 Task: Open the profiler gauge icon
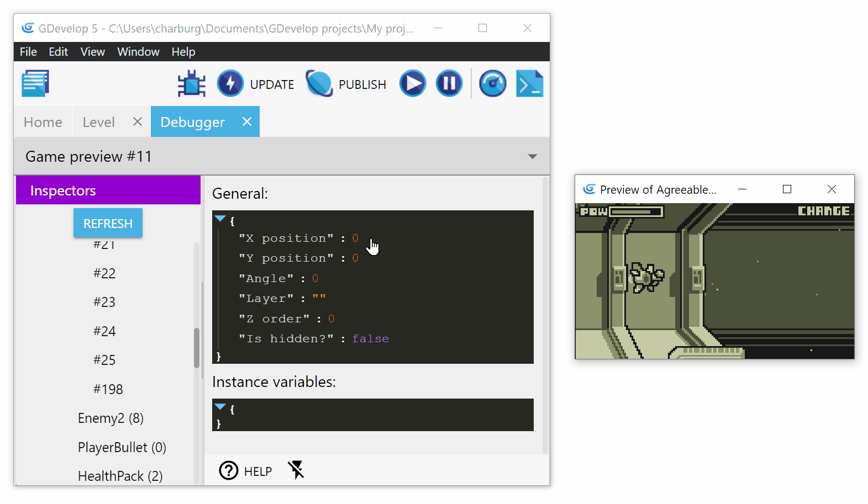pyautogui.click(x=492, y=84)
